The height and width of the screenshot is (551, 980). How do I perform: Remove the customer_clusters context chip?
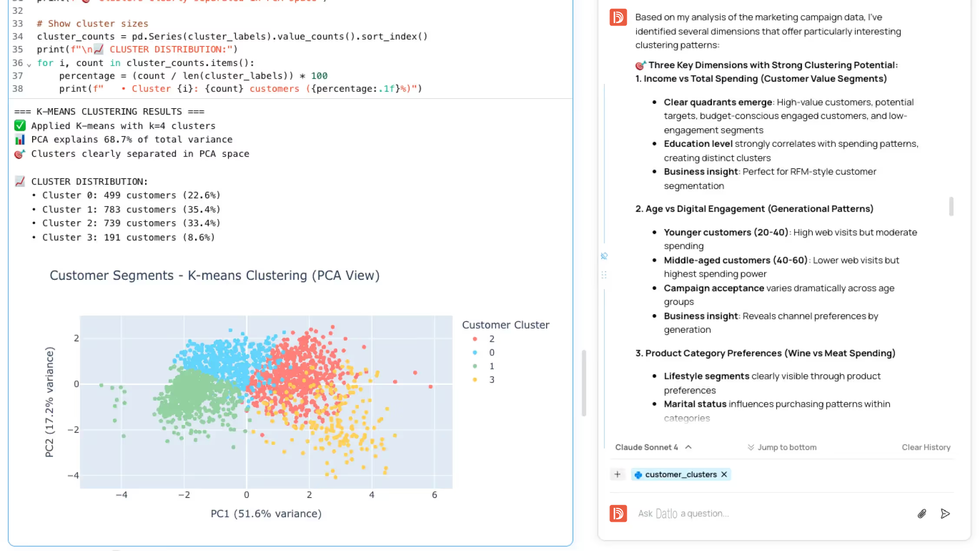coord(724,475)
